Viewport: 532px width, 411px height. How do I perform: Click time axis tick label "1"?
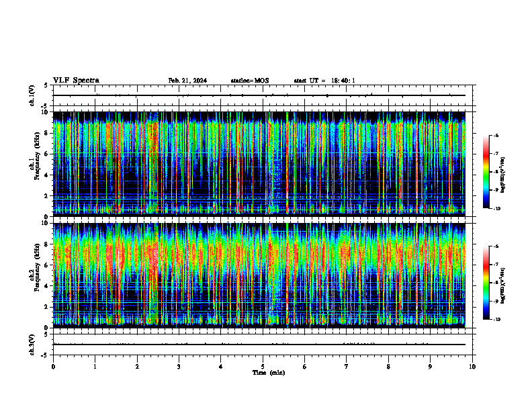[x=95, y=367]
